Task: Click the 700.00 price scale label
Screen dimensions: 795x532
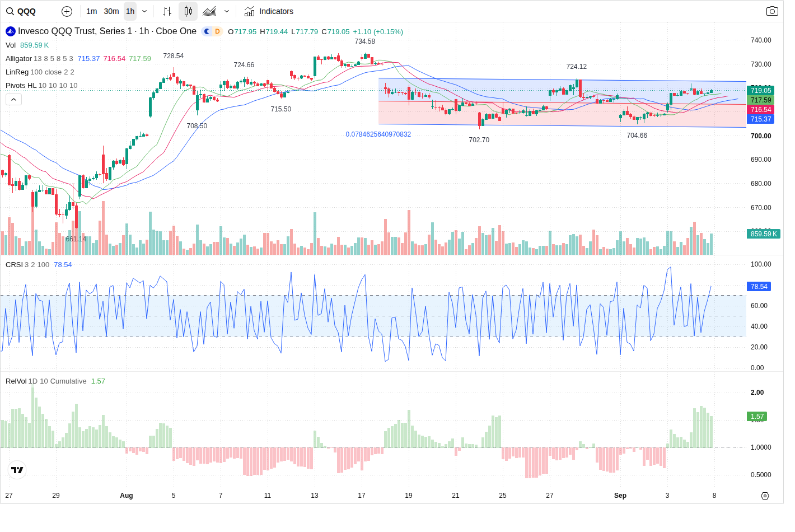Action: pos(761,136)
